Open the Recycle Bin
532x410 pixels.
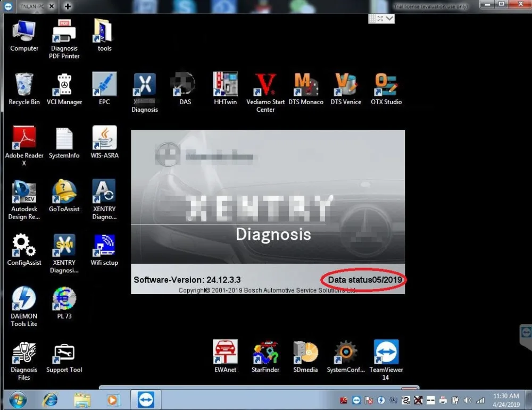24,89
